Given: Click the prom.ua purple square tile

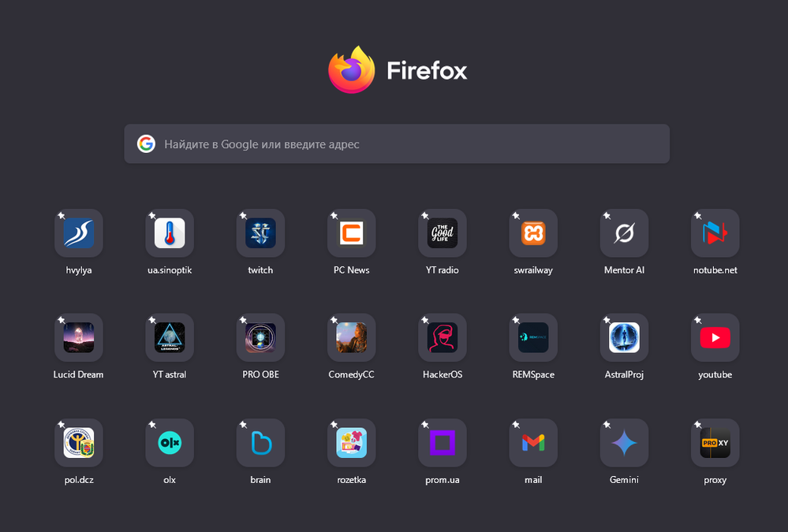Looking at the screenshot, I should tap(443, 443).
